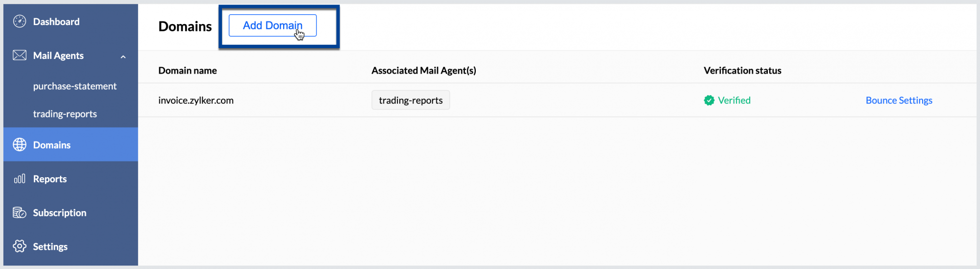
Task: Open the Dashboard menu item
Action: [56, 22]
